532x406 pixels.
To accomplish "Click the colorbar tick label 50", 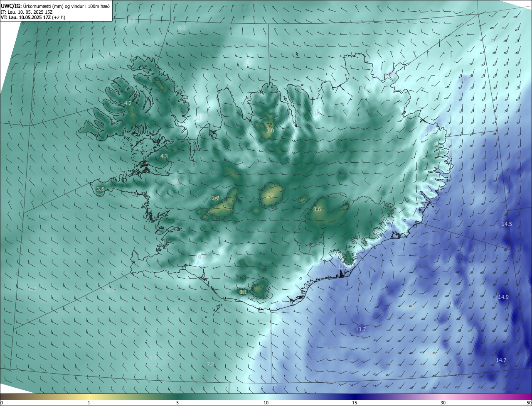I will (x=529, y=403).
